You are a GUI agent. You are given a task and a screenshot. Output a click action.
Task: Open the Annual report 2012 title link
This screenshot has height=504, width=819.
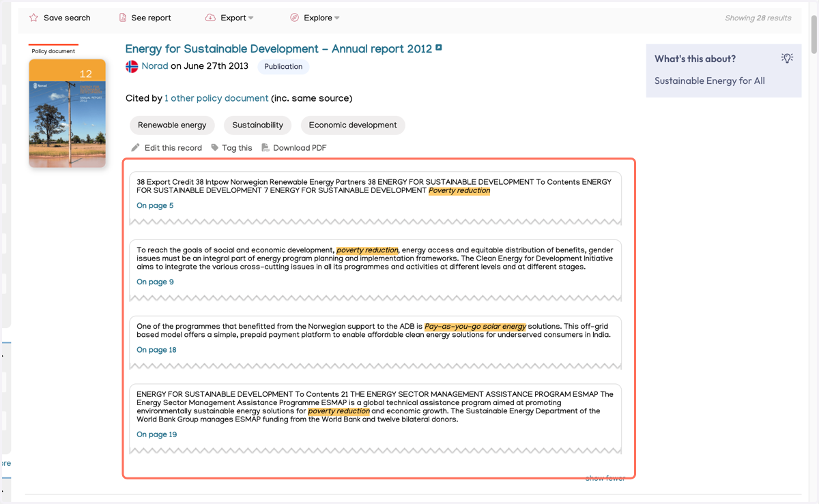pyautogui.click(x=278, y=49)
